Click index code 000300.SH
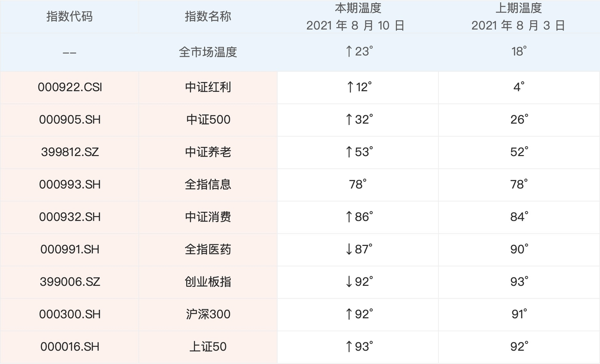 [70, 314]
